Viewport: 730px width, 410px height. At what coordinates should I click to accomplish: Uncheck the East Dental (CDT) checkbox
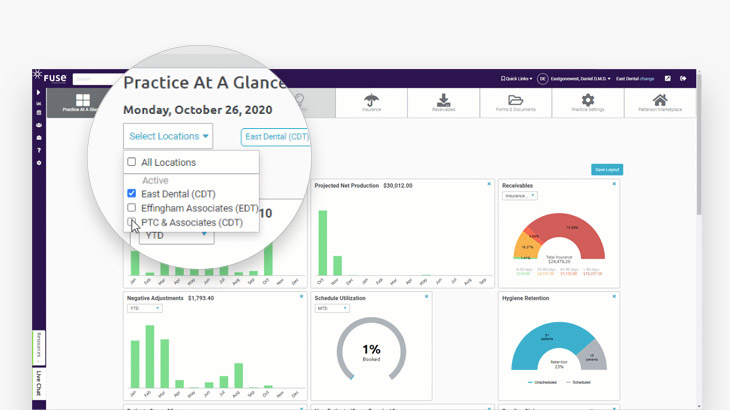[132, 193]
